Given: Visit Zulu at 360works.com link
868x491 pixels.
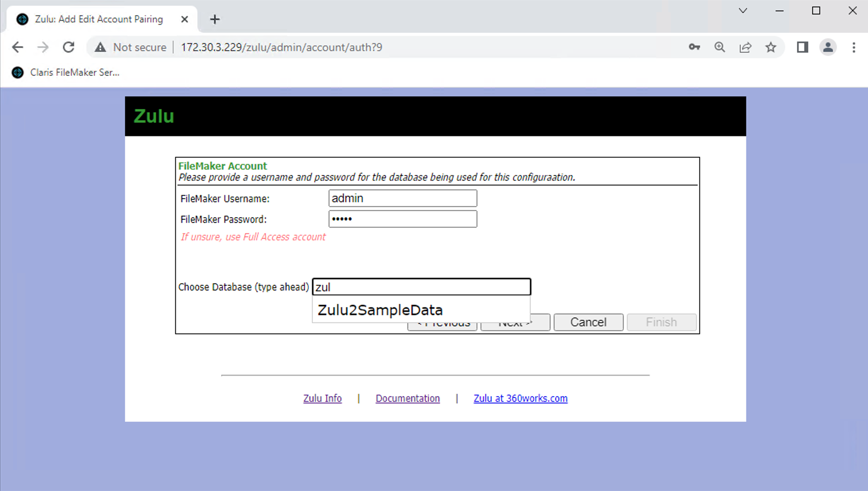Looking at the screenshot, I should point(520,398).
